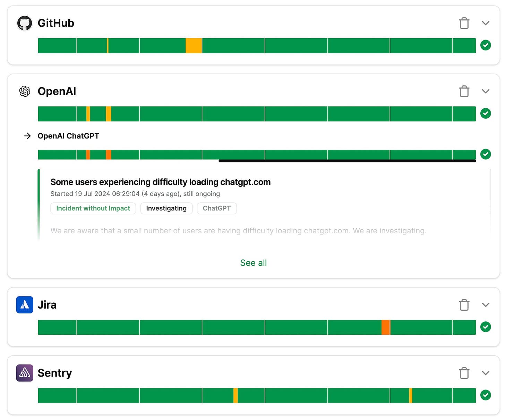The height and width of the screenshot is (420, 505).
Task: Click the See all link
Action: [253, 263]
